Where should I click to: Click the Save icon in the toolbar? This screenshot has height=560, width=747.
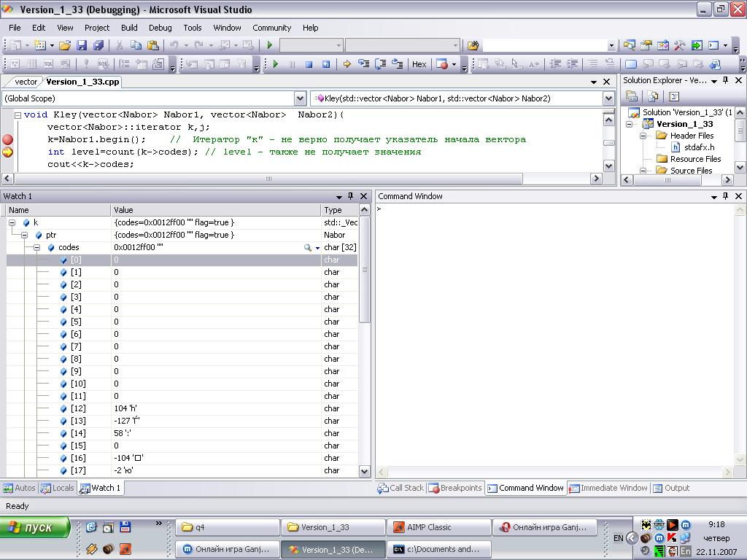[82, 45]
